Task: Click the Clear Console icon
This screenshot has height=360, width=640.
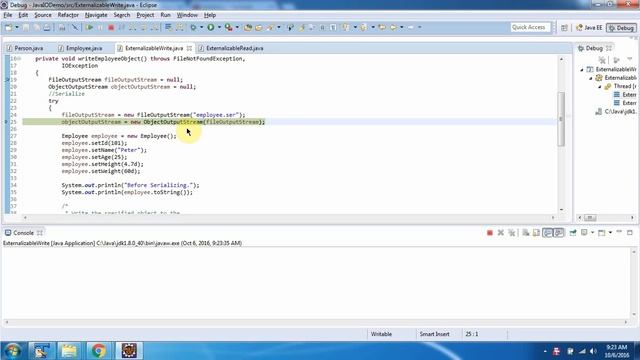Action: tap(526, 233)
